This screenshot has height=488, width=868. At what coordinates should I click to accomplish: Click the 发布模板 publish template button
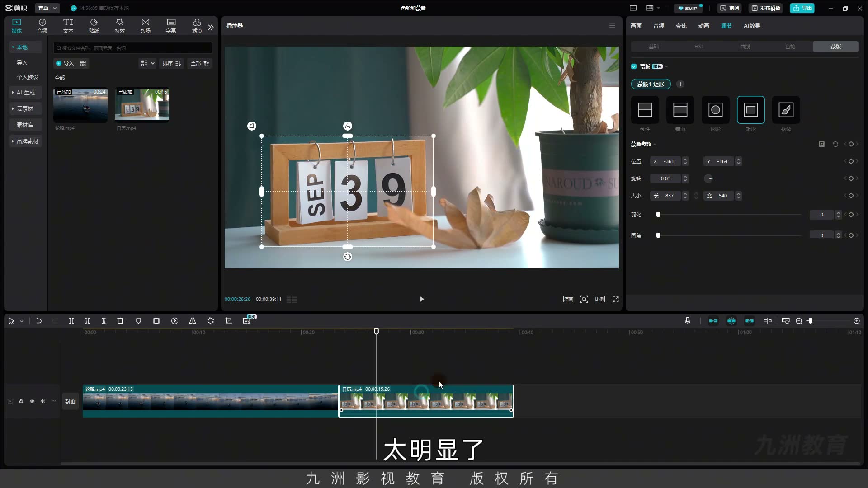pos(766,8)
